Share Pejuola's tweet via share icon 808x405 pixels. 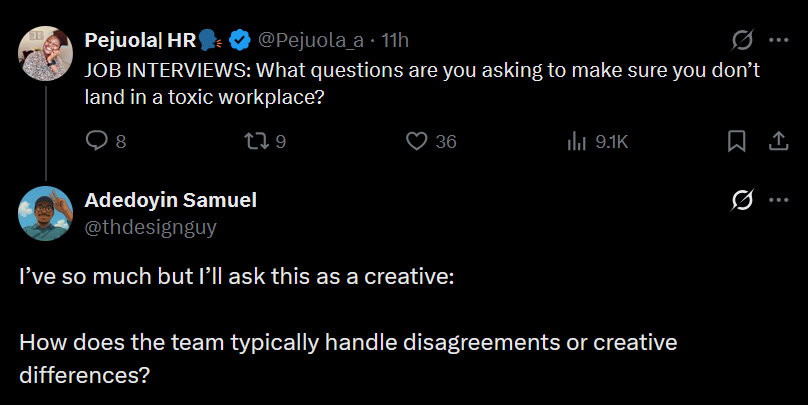777,141
